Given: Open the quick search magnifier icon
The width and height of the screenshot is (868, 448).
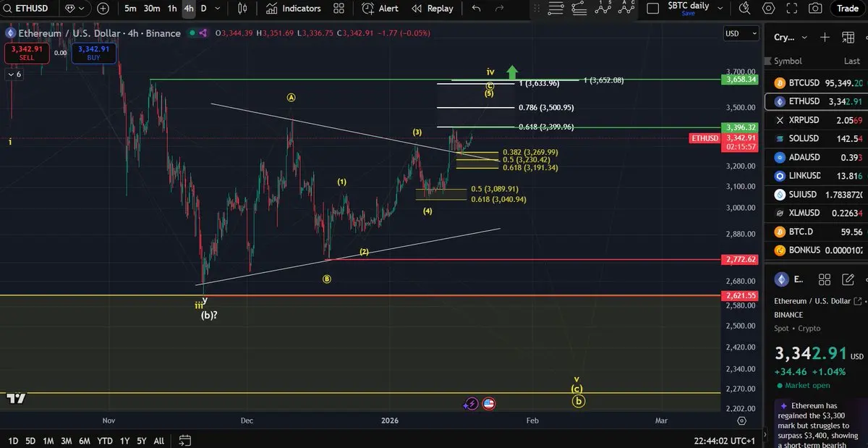Looking at the screenshot, I should [745, 9].
